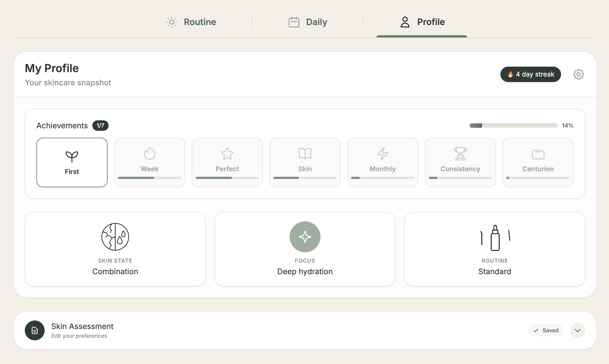Open the settings gear on profile page
The image size is (609, 364).
coord(578,74)
